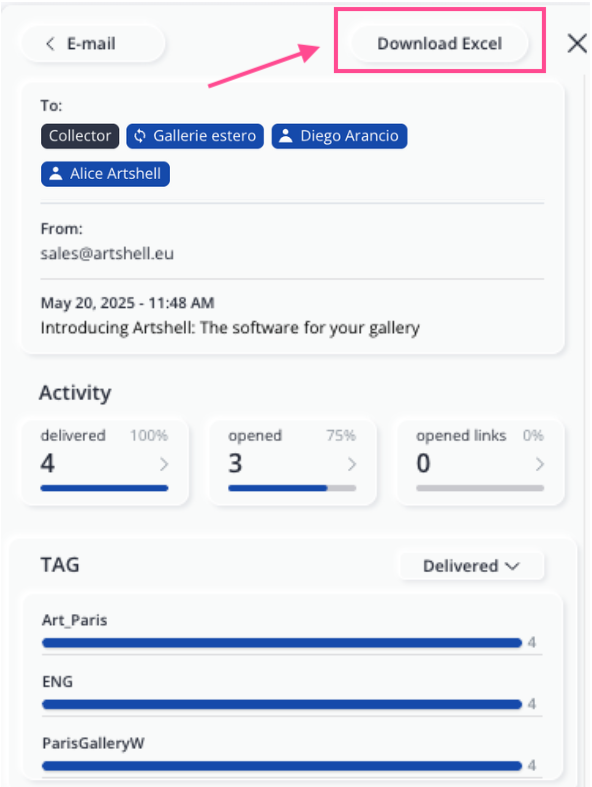Click the ParisGalleryW tag bar
592x787 pixels.
click(282, 766)
